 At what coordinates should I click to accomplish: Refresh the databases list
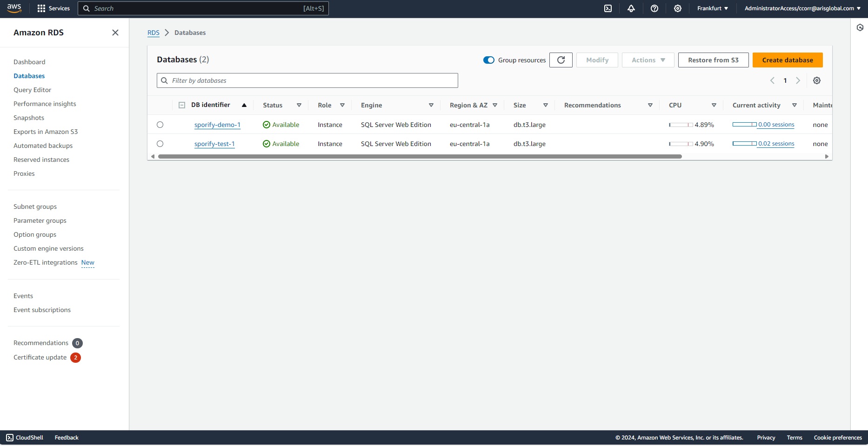[x=561, y=60]
